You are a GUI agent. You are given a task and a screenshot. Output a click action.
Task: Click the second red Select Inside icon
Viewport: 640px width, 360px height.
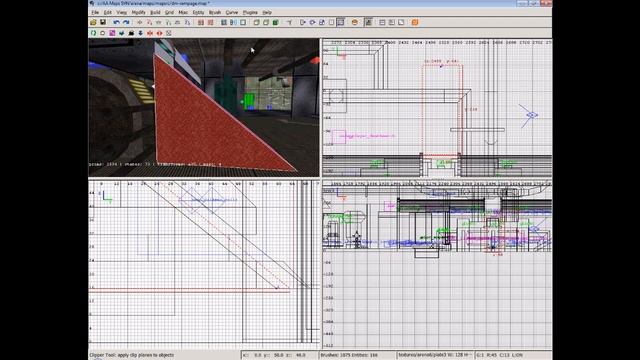(210, 22)
